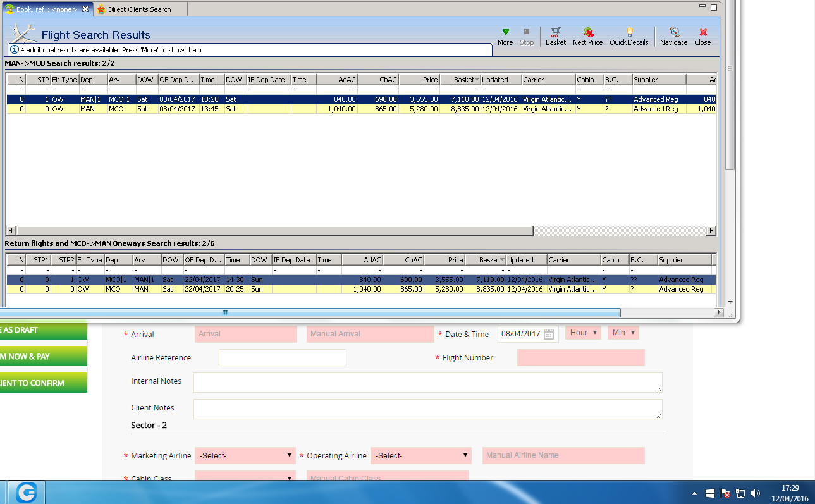The width and height of the screenshot is (815, 504).
Task: Sort by Basket column in MAN->MCO table
Action: click(460, 80)
